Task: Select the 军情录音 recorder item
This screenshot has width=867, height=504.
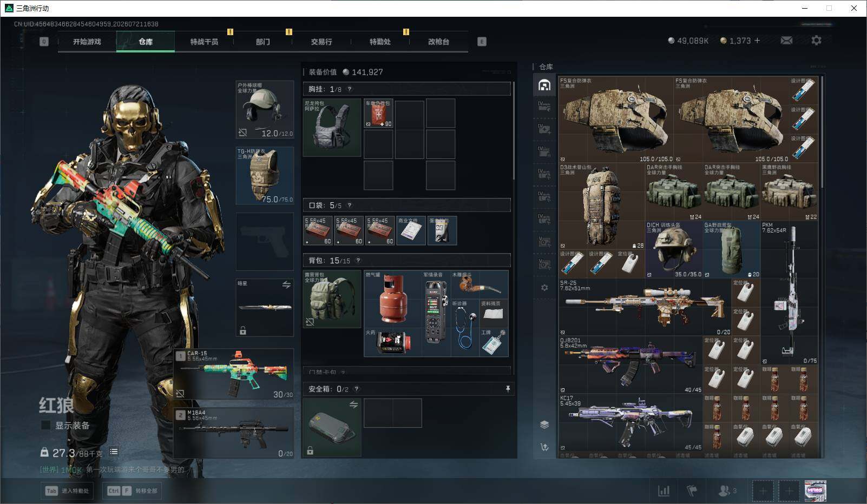Action: click(x=436, y=314)
